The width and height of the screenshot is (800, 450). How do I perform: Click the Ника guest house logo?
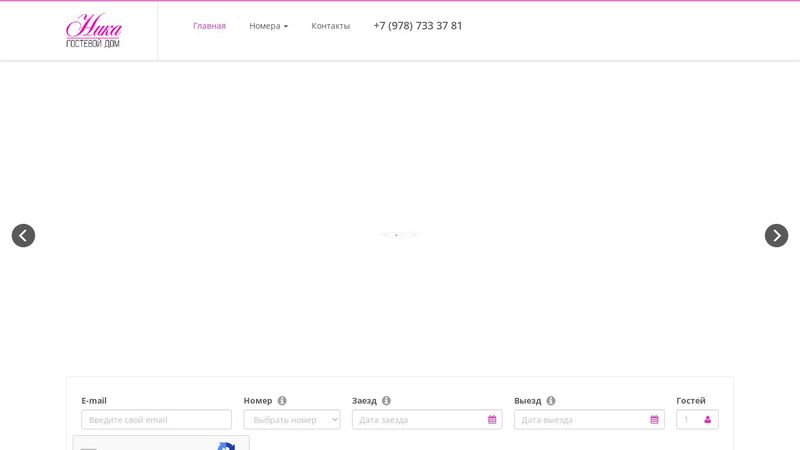(x=94, y=31)
